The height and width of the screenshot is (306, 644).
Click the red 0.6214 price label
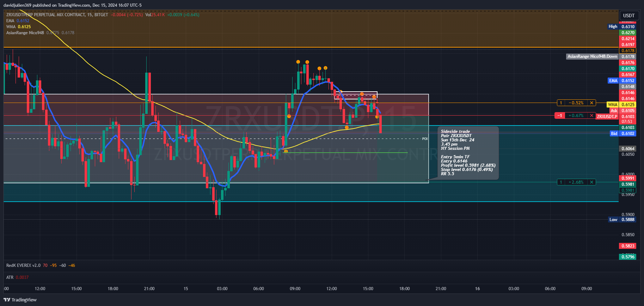[x=628, y=39]
